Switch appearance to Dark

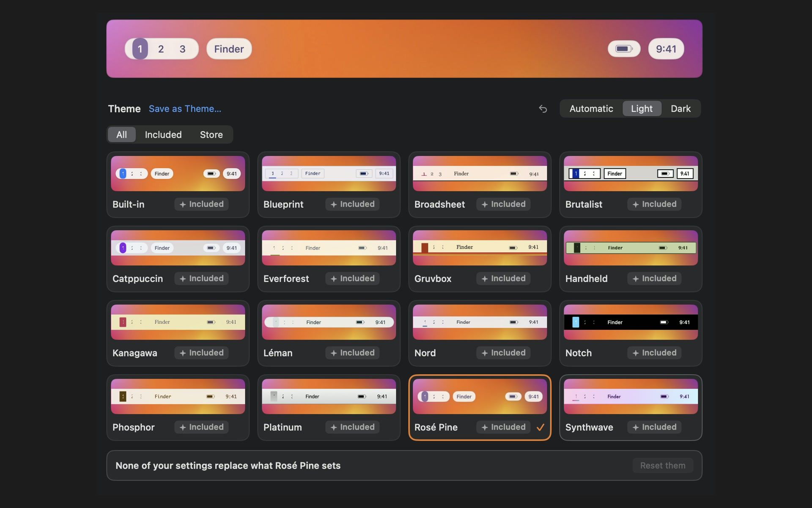(x=680, y=109)
